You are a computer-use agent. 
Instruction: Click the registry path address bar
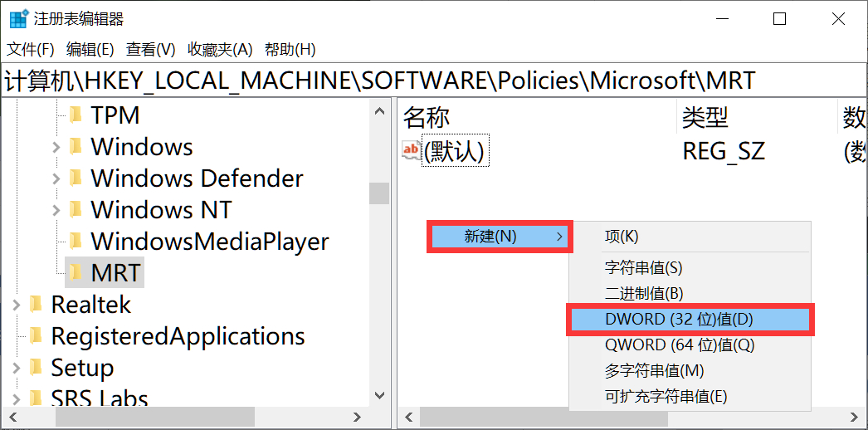[x=434, y=81]
